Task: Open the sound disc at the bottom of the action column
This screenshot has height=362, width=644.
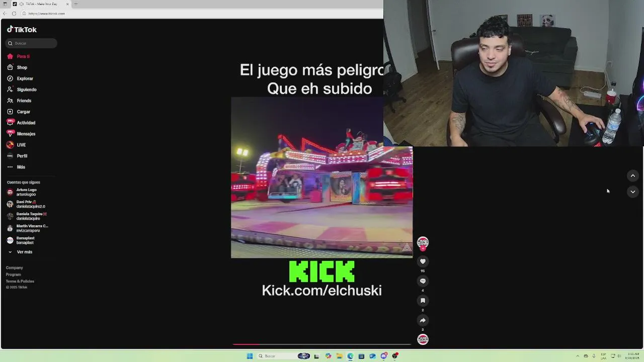Action: click(423, 339)
